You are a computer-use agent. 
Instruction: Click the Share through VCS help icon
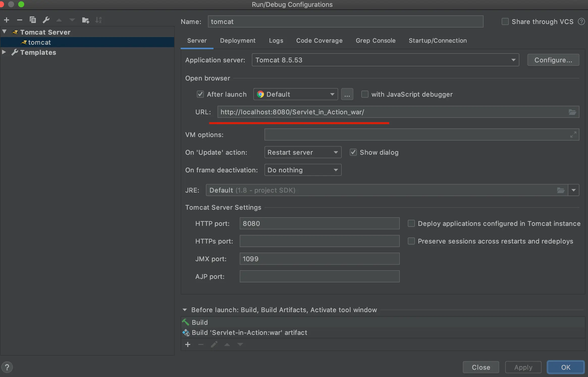581,22
